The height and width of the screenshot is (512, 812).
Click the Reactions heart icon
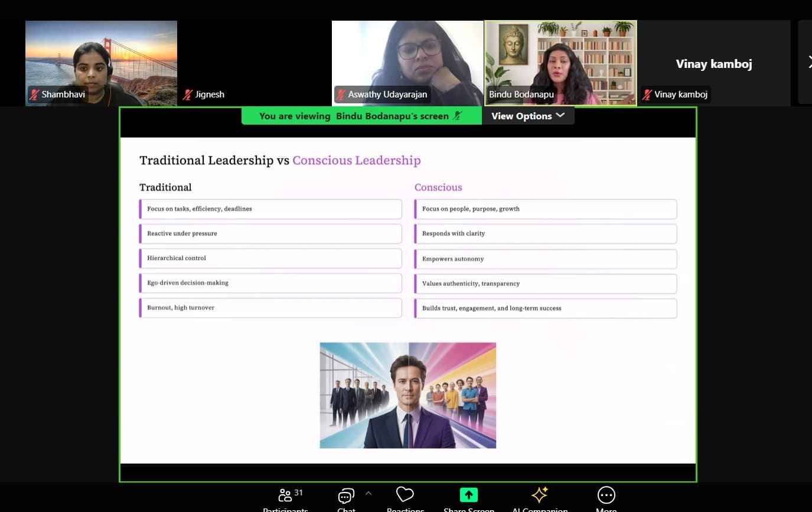405,494
